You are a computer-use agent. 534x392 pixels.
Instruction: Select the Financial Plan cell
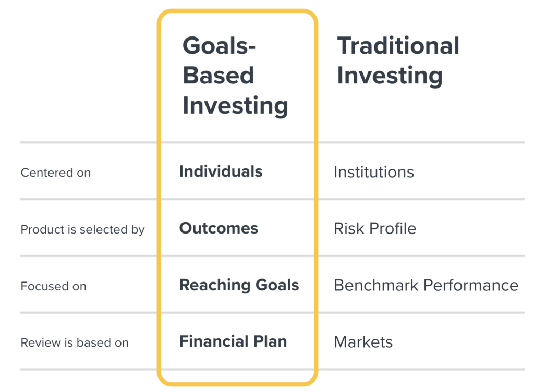coord(233,341)
